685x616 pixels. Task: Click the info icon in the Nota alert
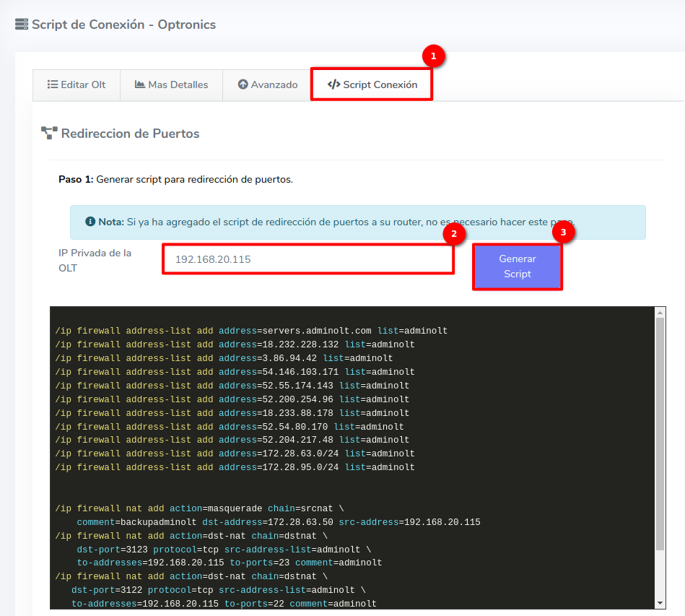pos(90,222)
